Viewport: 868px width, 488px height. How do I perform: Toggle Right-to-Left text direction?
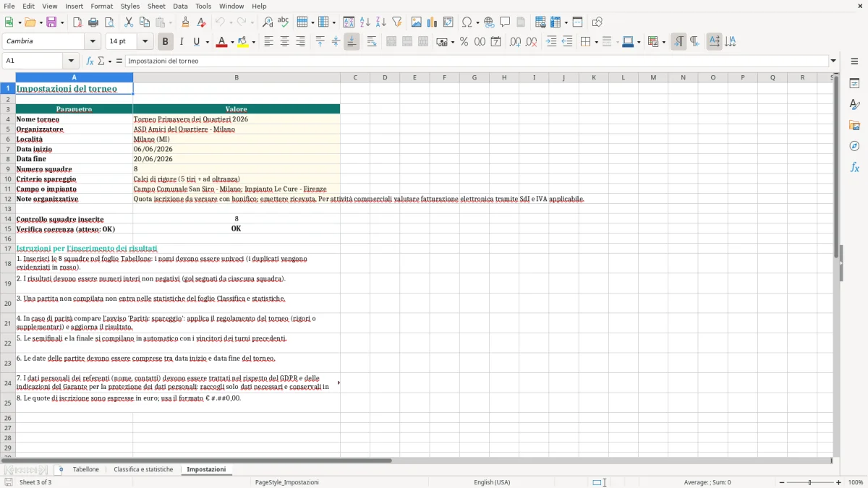pos(694,42)
